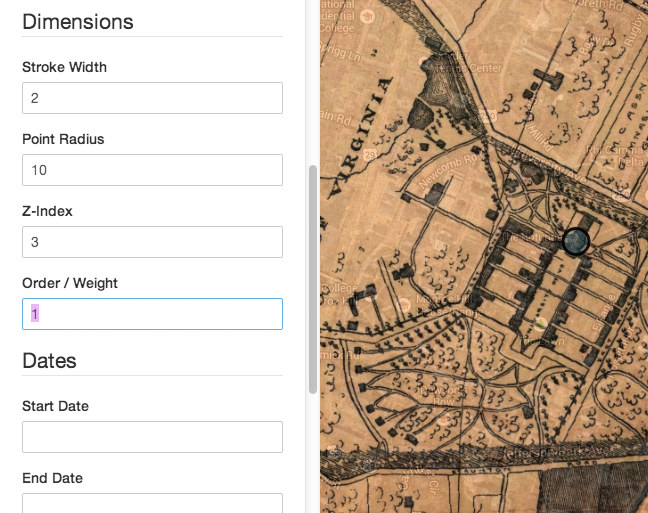
Task: Click the Dates section heading
Action: (x=49, y=360)
